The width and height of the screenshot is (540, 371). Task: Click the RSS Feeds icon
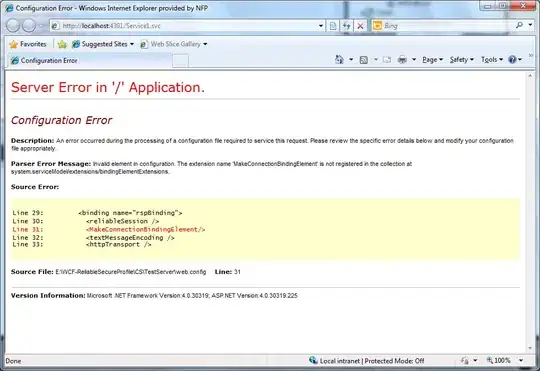click(x=363, y=60)
